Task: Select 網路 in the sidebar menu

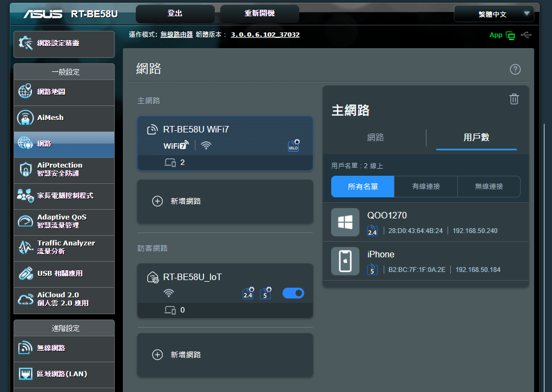Action: pos(64,144)
